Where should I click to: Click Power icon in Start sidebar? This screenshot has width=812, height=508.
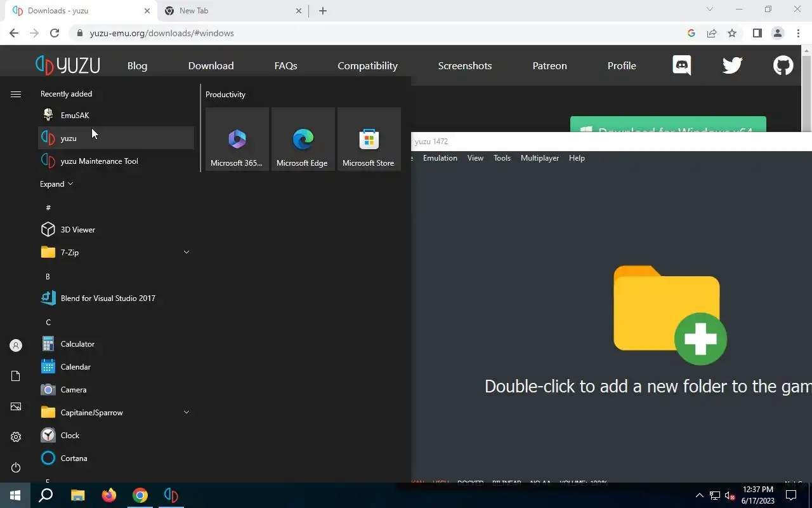pos(16,467)
